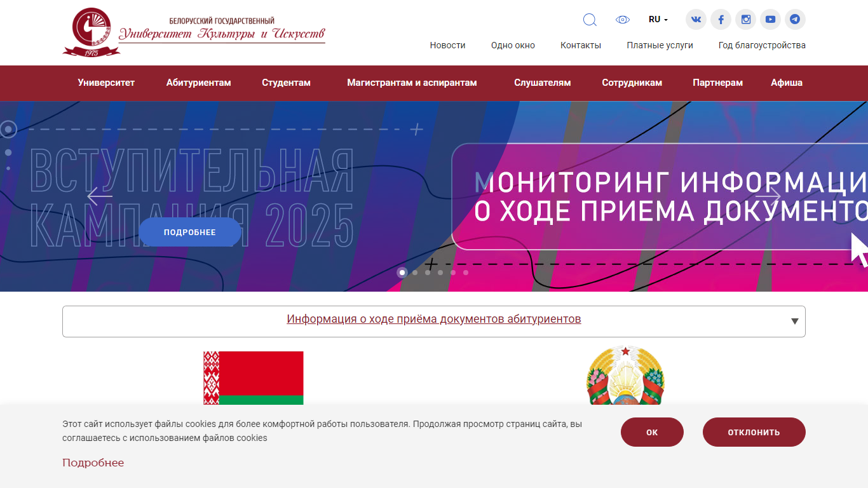Open the cookie Подробнее link

click(x=93, y=463)
